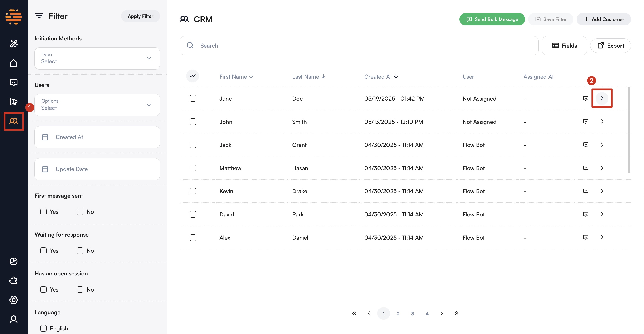Open the chat conversations panel
The height and width of the screenshot is (334, 644).
pyautogui.click(x=14, y=82)
